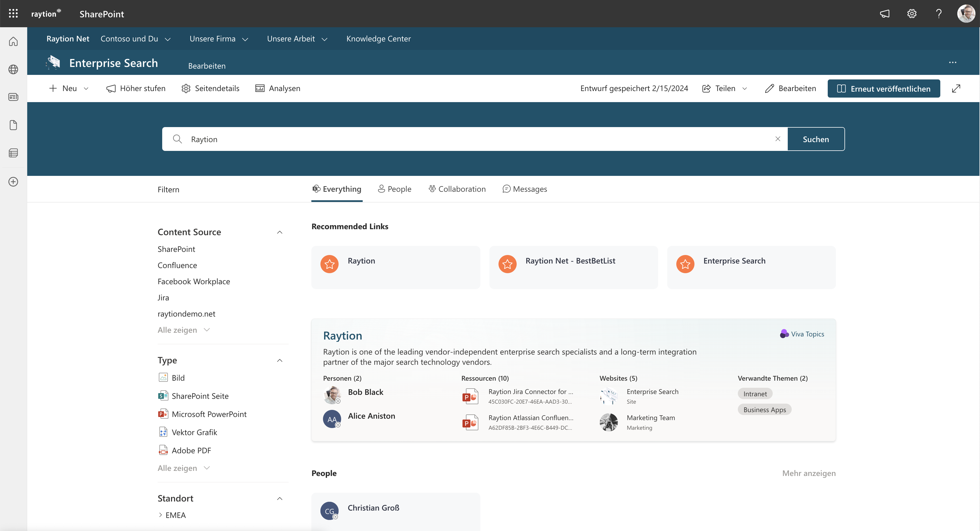
Task: Open the settings gear in top bar
Action: click(912, 14)
